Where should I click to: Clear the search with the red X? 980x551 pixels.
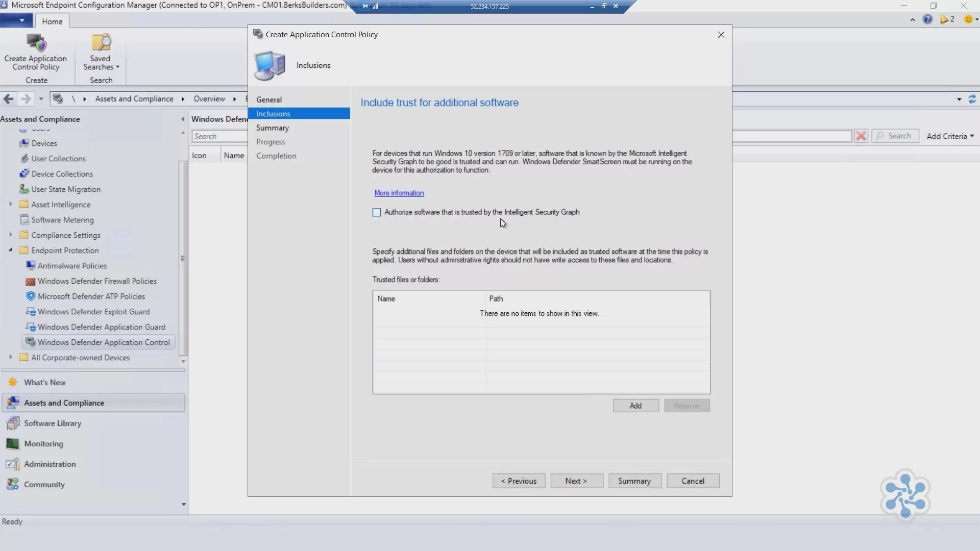point(862,136)
